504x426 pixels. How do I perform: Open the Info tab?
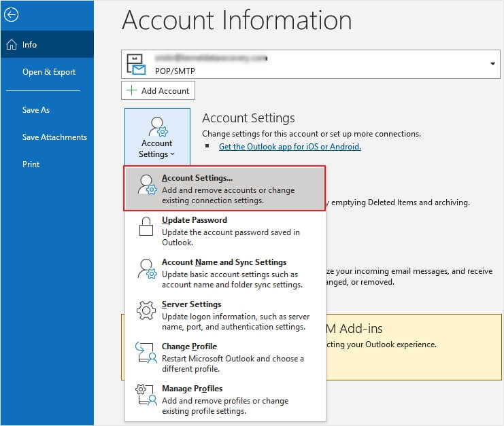click(47, 44)
